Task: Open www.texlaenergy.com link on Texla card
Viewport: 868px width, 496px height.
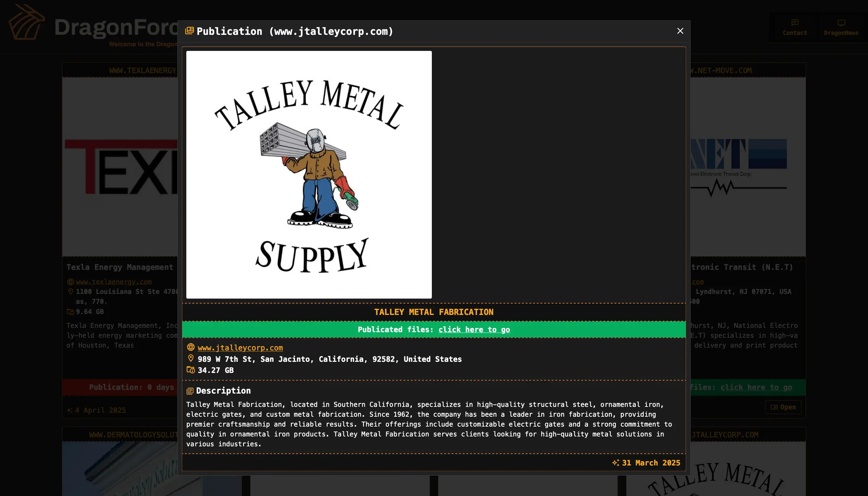Action: coord(114,282)
